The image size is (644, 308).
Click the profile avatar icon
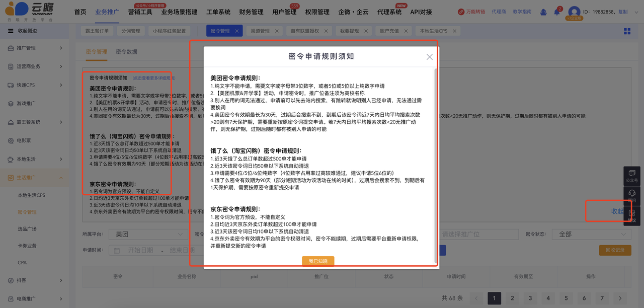coord(574,12)
